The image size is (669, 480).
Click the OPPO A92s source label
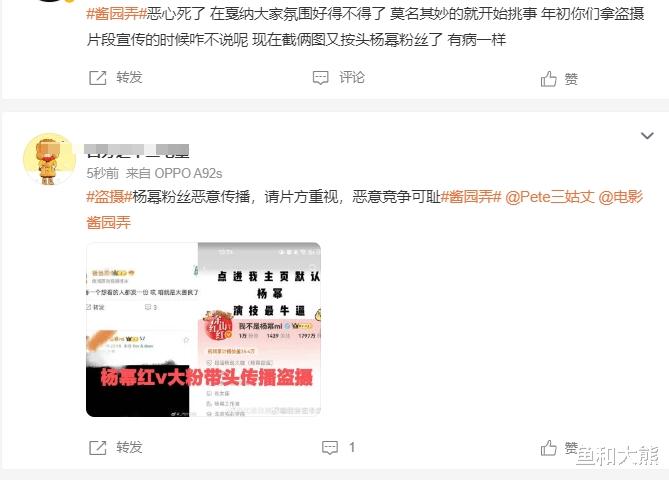click(188, 174)
